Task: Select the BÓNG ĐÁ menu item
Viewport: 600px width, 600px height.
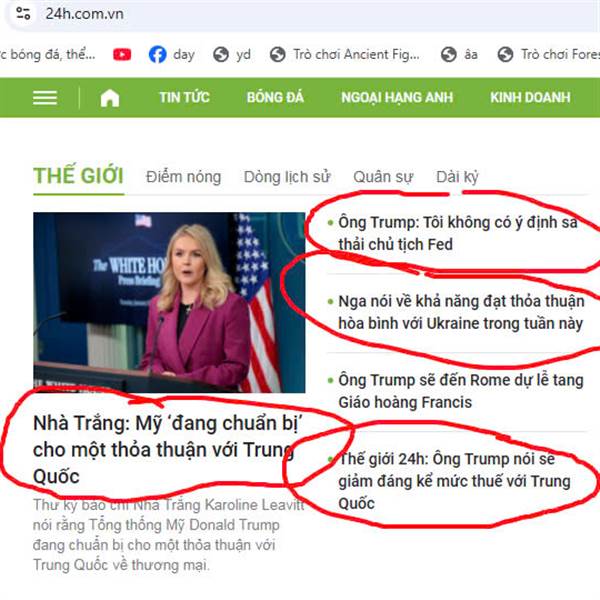Action: pos(275,98)
